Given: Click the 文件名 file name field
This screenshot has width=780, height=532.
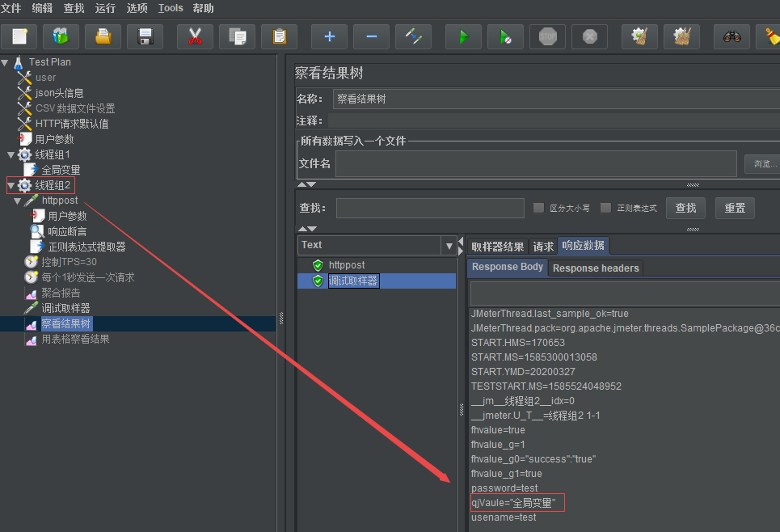Looking at the screenshot, I should 536,164.
